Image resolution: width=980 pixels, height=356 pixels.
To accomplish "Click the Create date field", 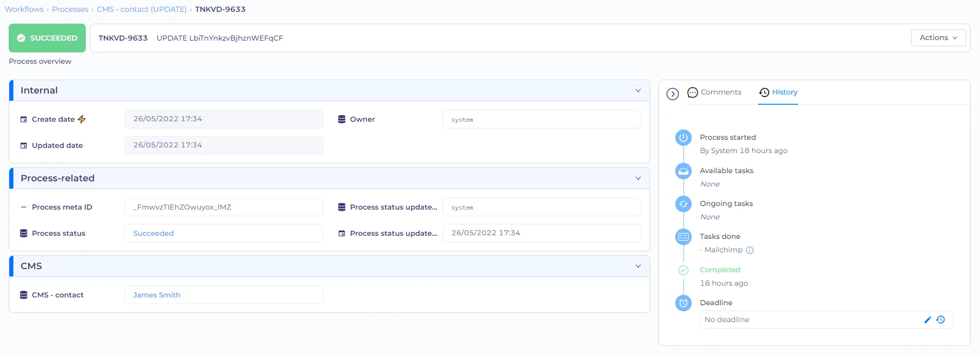I will [224, 119].
